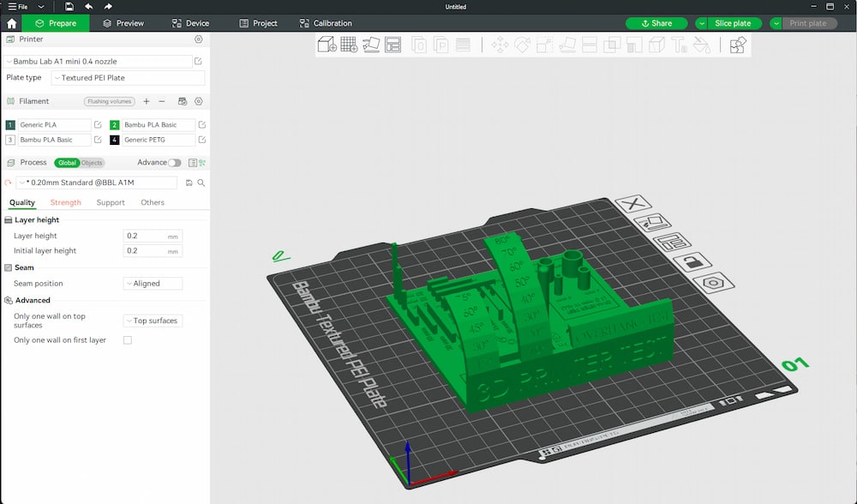Select the Move tool in toolbar
The height and width of the screenshot is (504, 857).
500,45
